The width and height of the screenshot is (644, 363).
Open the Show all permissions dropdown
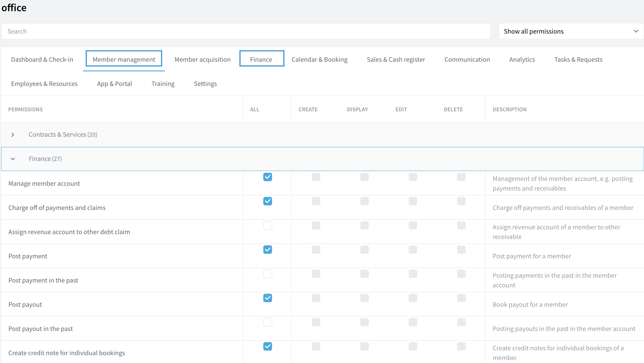(571, 31)
